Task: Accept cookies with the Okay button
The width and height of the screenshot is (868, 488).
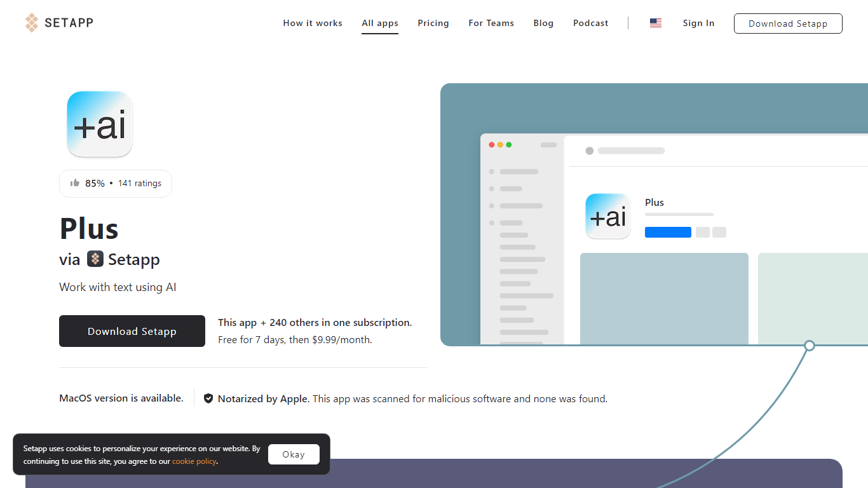Action: click(x=294, y=454)
